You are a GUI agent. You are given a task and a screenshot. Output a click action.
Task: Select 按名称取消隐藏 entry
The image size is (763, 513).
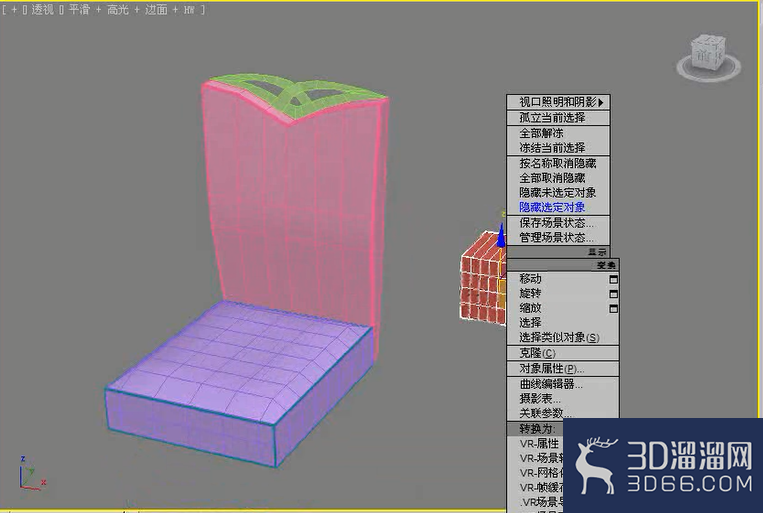click(x=558, y=164)
